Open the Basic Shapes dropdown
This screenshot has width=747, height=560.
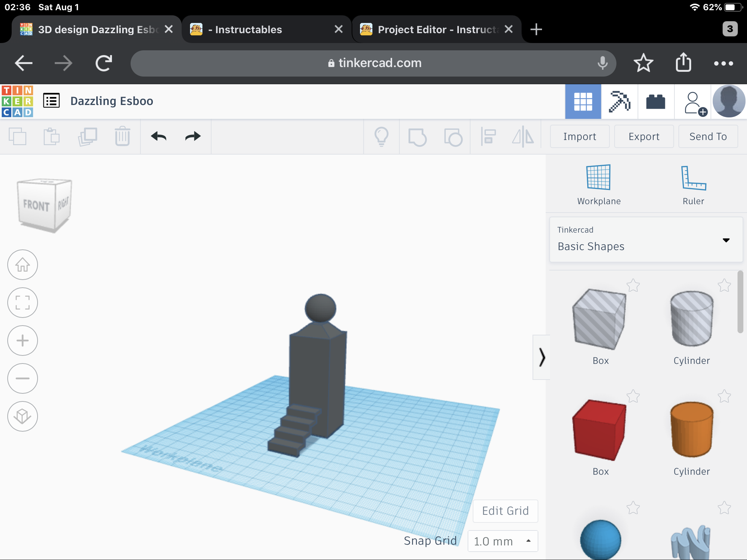(646, 240)
